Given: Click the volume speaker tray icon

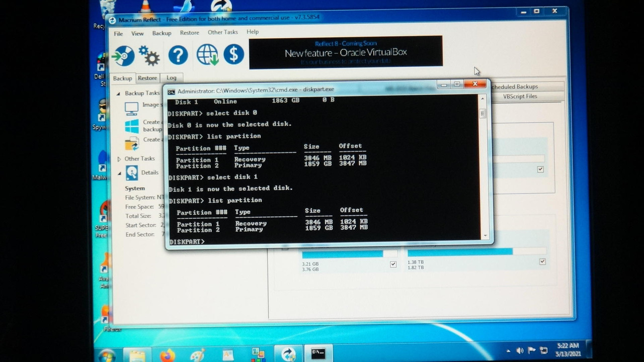Looking at the screenshot, I should pos(520,350).
